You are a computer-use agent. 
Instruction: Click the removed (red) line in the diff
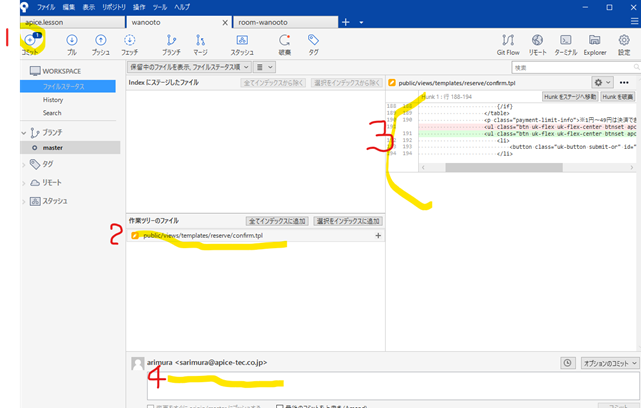pos(527,127)
